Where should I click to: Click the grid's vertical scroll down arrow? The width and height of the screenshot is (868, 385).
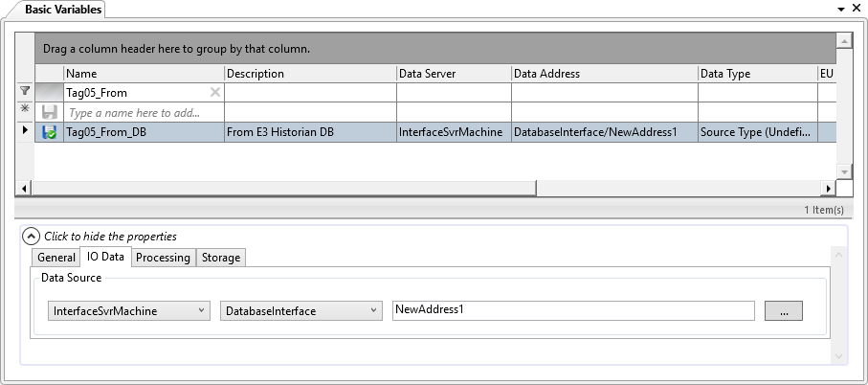[844, 171]
